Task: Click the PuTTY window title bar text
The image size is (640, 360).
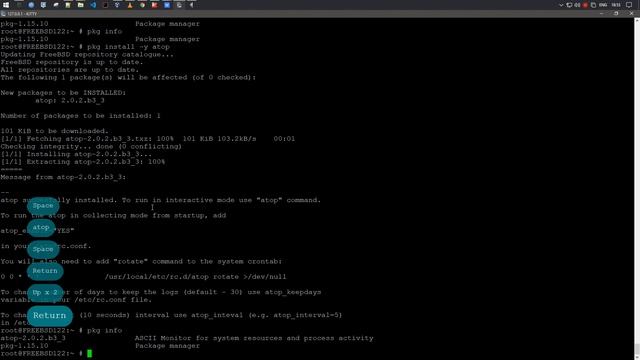Action: pyautogui.click(x=22, y=14)
